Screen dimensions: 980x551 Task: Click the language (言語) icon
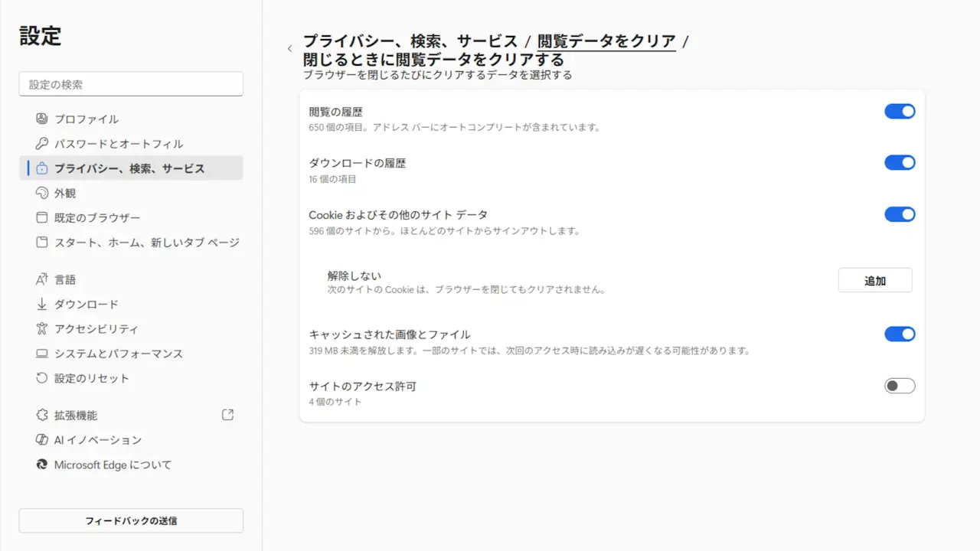click(x=42, y=279)
